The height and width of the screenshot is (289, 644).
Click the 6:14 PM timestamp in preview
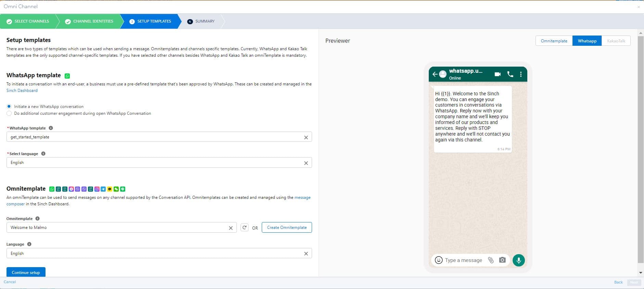tap(504, 149)
